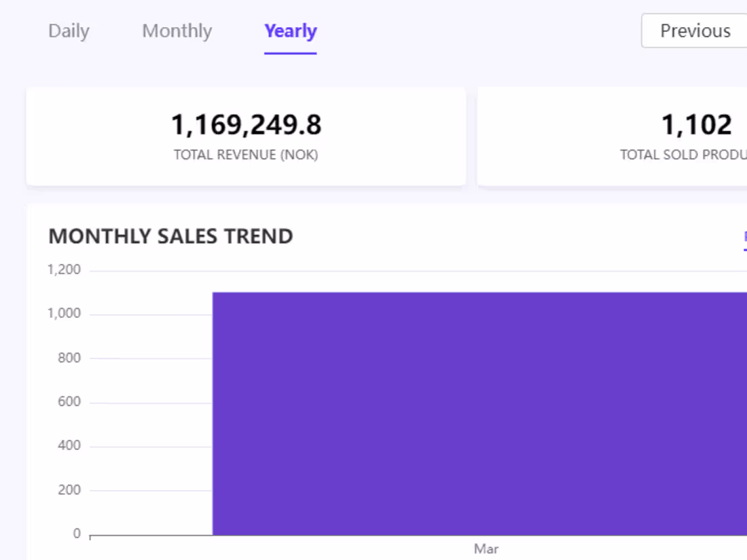Click the MONTHLY SALES TREND heading
747x560 pixels.
pyautogui.click(x=170, y=236)
